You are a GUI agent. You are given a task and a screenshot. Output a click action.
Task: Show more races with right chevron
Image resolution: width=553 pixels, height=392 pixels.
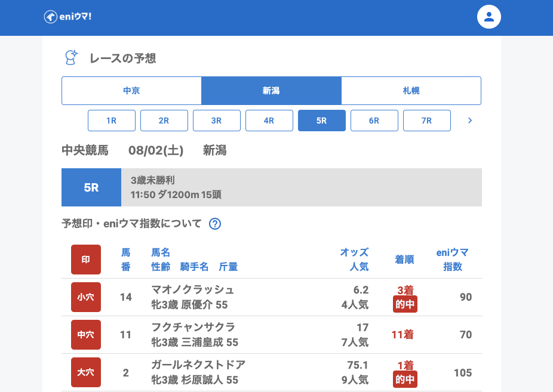(x=470, y=121)
